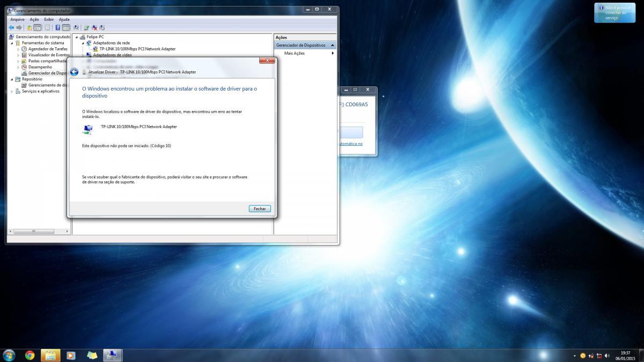Click the 'automática no' link in background window

point(352,144)
